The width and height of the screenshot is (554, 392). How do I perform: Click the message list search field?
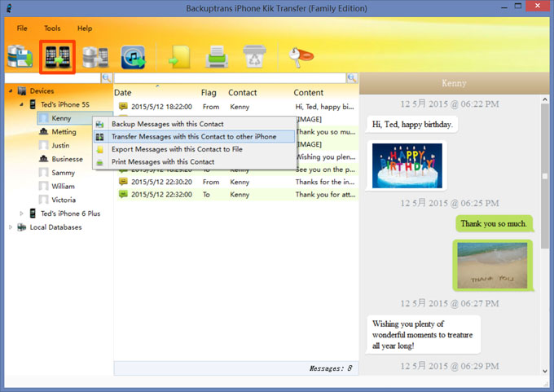click(x=230, y=78)
